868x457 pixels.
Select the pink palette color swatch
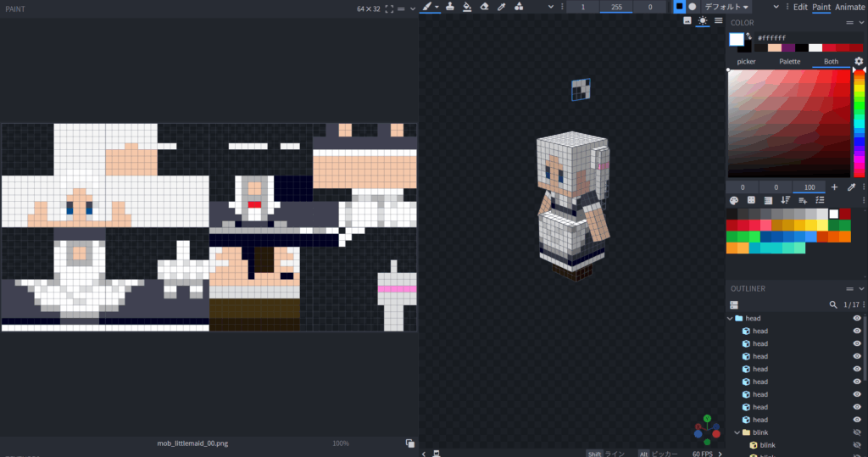click(766, 226)
